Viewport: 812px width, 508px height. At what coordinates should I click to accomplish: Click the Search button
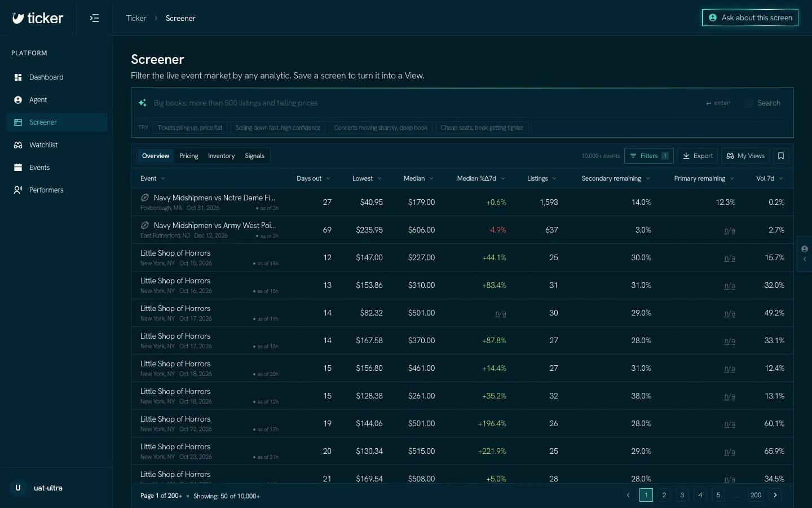click(x=762, y=103)
